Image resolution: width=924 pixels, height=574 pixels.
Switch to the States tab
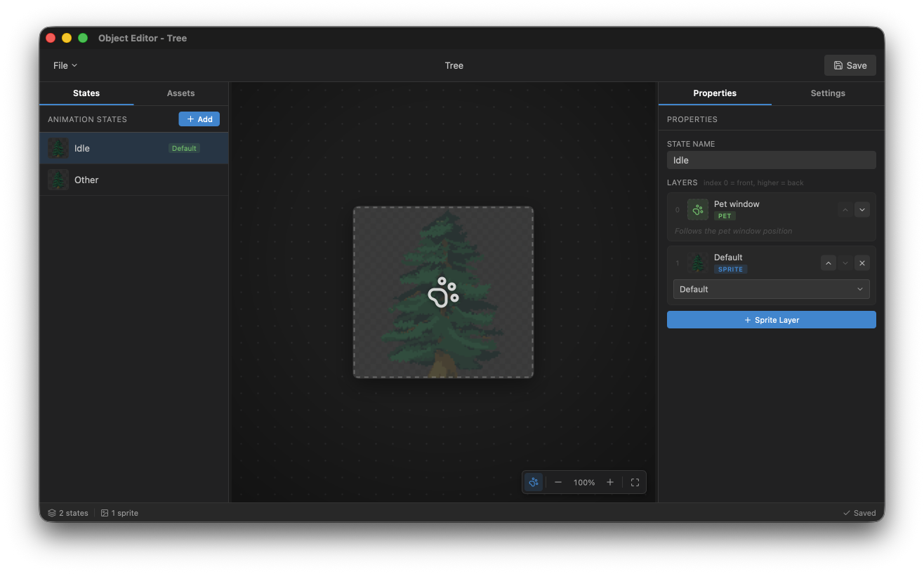pos(86,93)
